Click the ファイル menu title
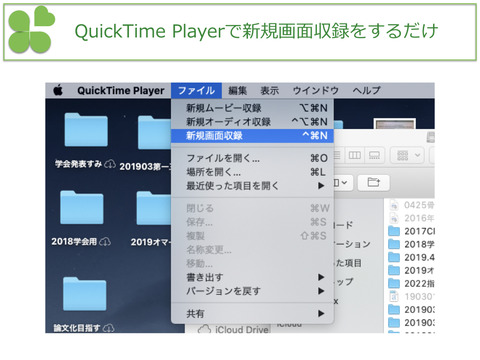Viewport: 480px width, 360px height. tap(196, 90)
